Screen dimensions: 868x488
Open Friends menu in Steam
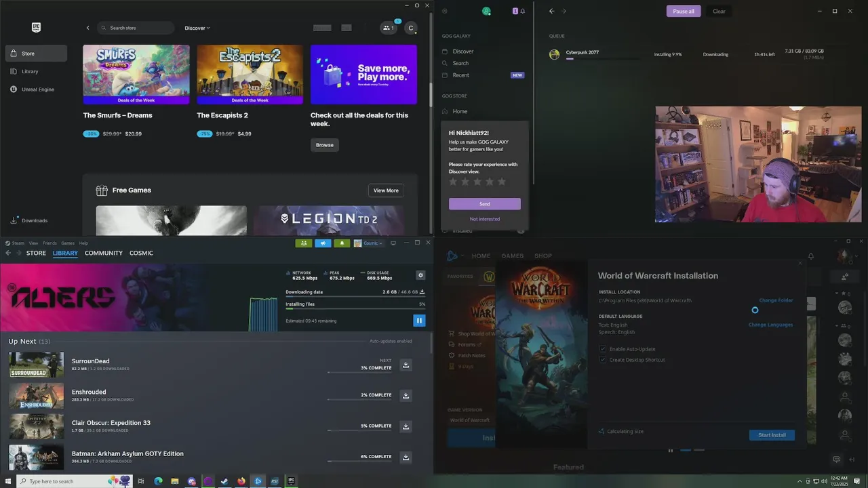click(50, 243)
